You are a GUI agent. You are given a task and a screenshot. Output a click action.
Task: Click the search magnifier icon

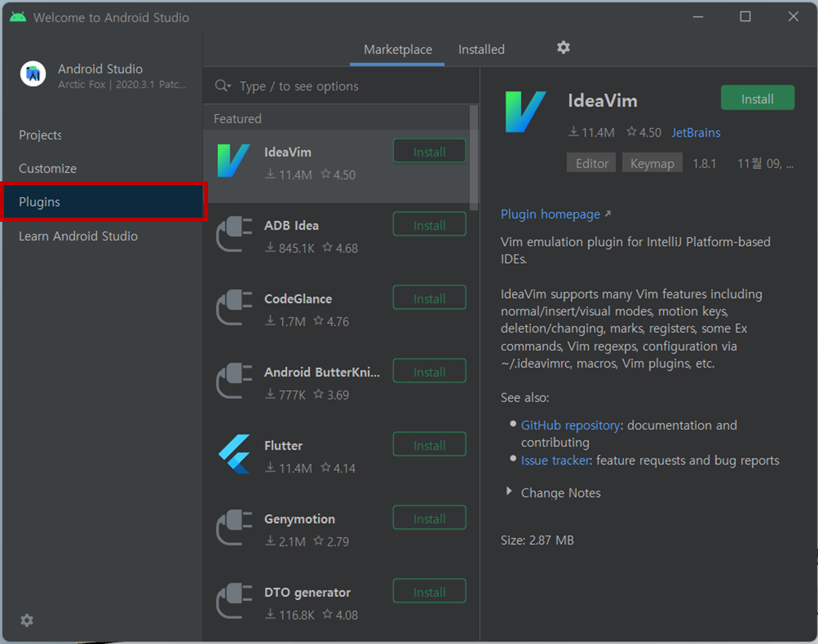(x=222, y=85)
